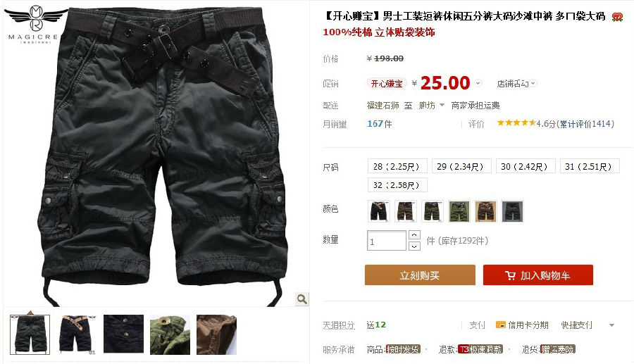Click the magnifier zoom icon on the product image

(x=302, y=299)
